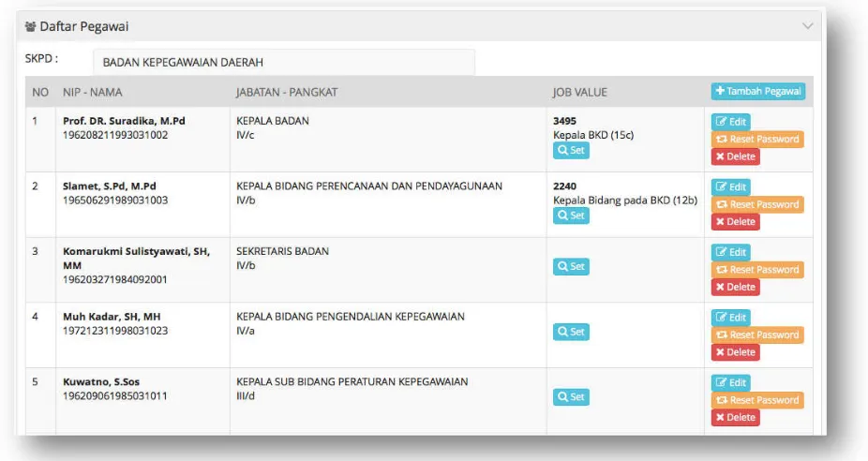
Task: Edit Komarukmi Sulistyawati's record
Action: click(731, 252)
